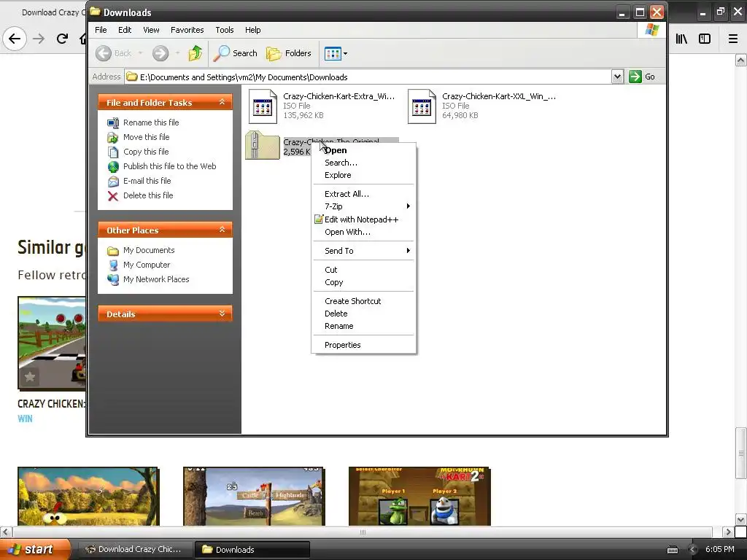Toggle the Folders pane button
747x560 pixels.
pos(289,53)
